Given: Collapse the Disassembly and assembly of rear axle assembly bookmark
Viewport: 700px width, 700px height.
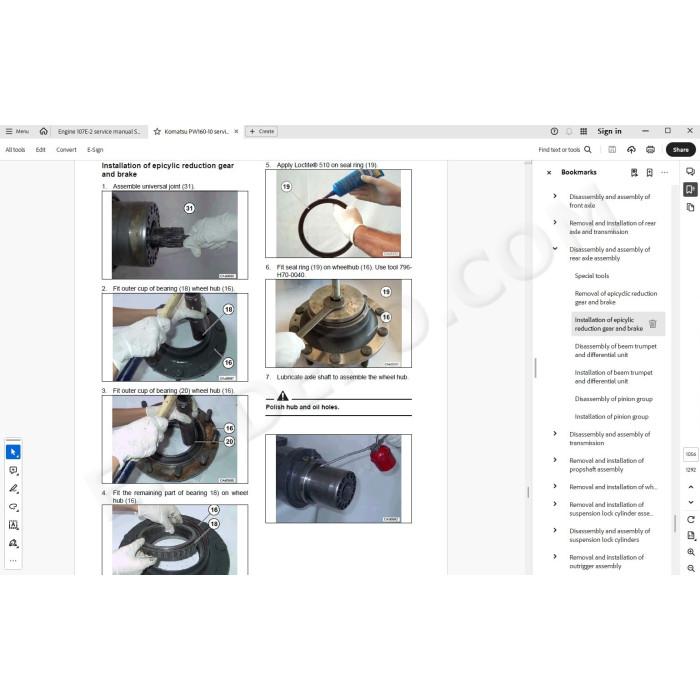Looking at the screenshot, I should tap(555, 249).
